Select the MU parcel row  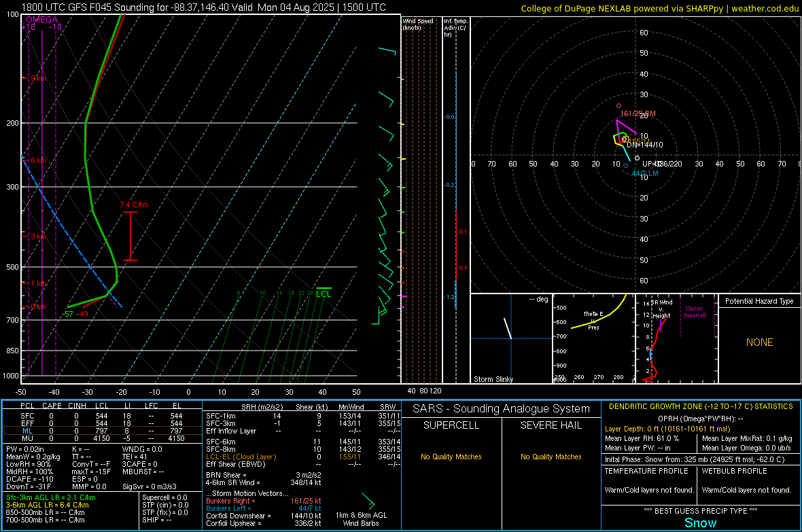click(x=102, y=438)
